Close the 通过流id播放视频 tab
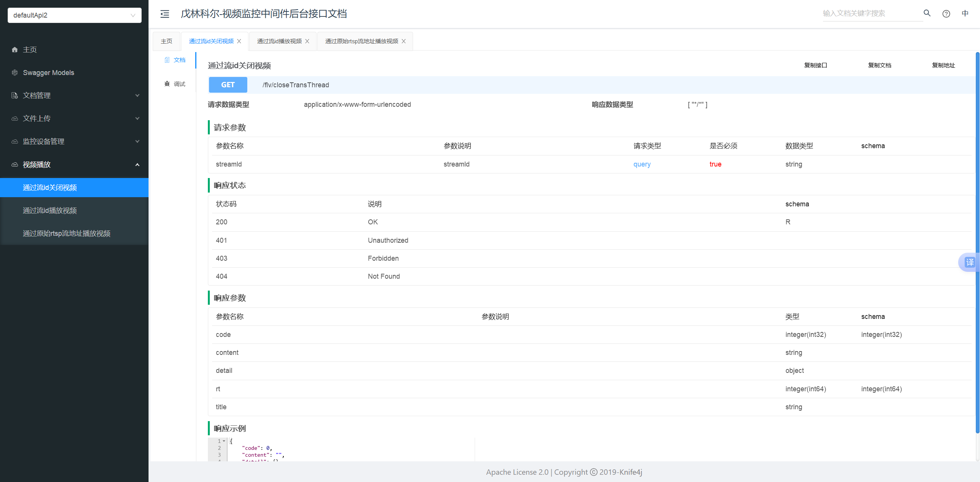 coord(307,41)
